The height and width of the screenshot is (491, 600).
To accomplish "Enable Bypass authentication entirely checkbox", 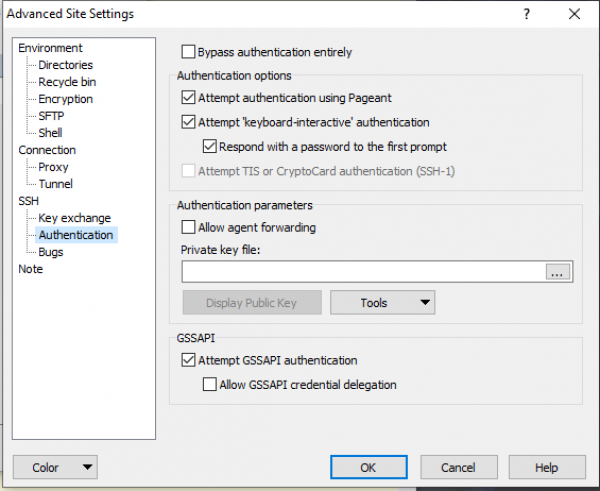I will [188, 52].
